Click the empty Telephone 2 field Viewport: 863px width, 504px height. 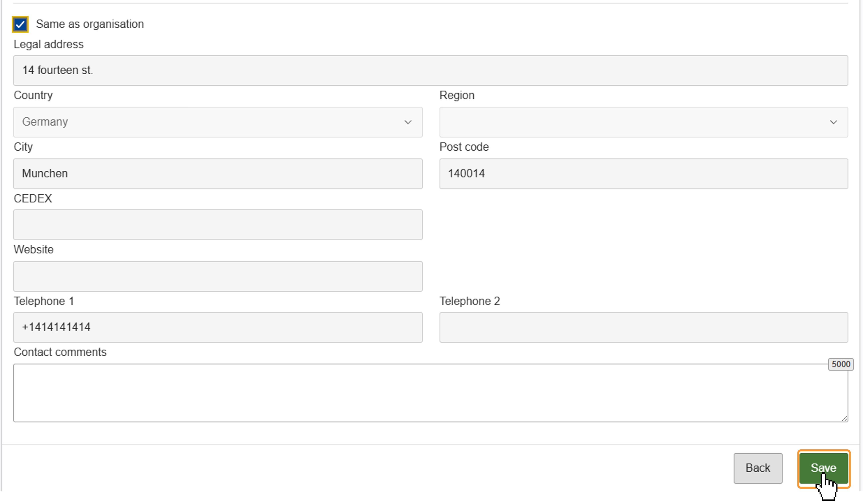pyautogui.click(x=643, y=327)
